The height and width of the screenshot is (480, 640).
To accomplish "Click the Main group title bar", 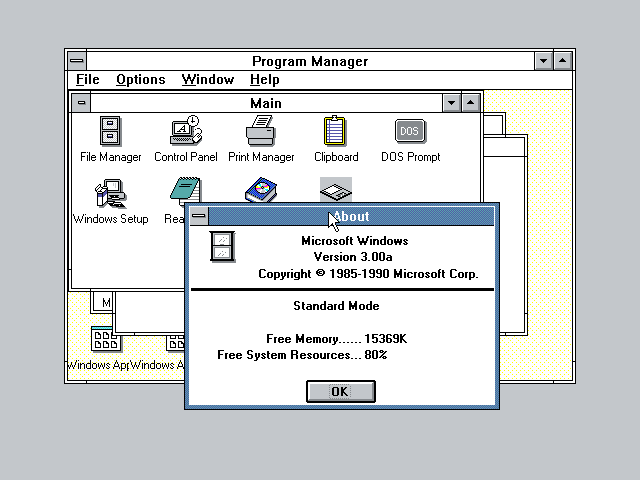I will coord(266,103).
